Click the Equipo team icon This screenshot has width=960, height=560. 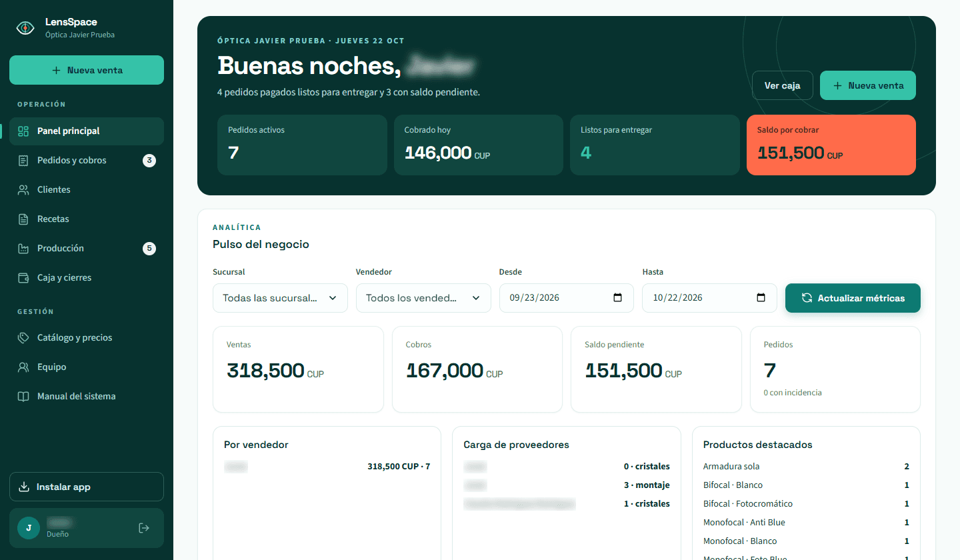[x=23, y=367]
